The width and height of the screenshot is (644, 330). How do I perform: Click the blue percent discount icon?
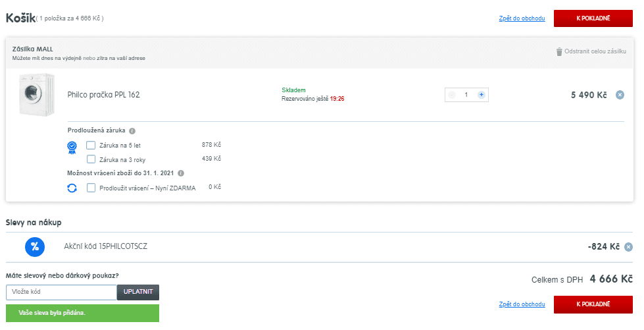point(35,247)
